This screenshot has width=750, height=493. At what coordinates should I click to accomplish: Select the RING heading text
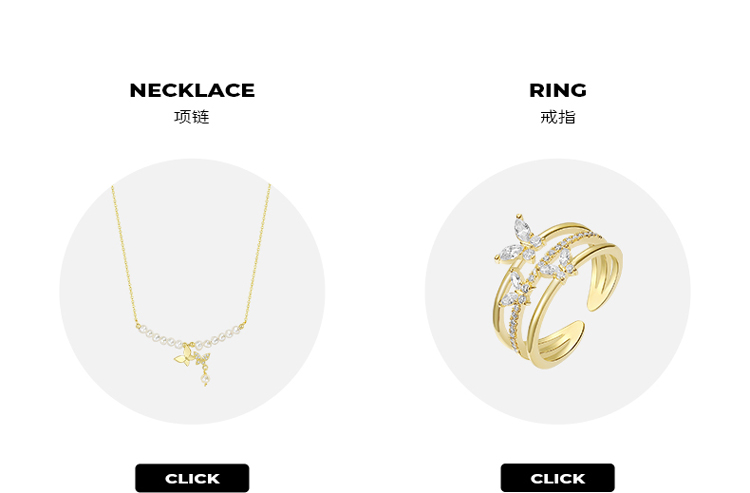(x=558, y=90)
